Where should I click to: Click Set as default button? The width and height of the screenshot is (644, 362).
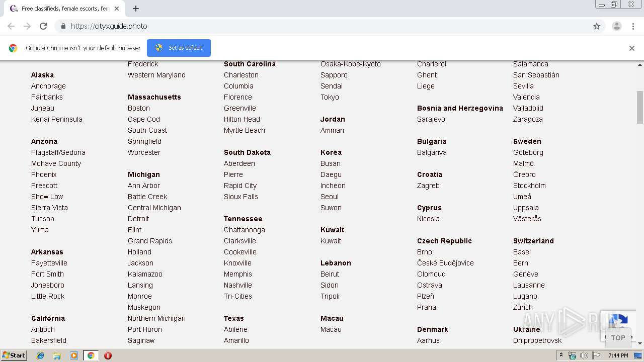tap(179, 48)
